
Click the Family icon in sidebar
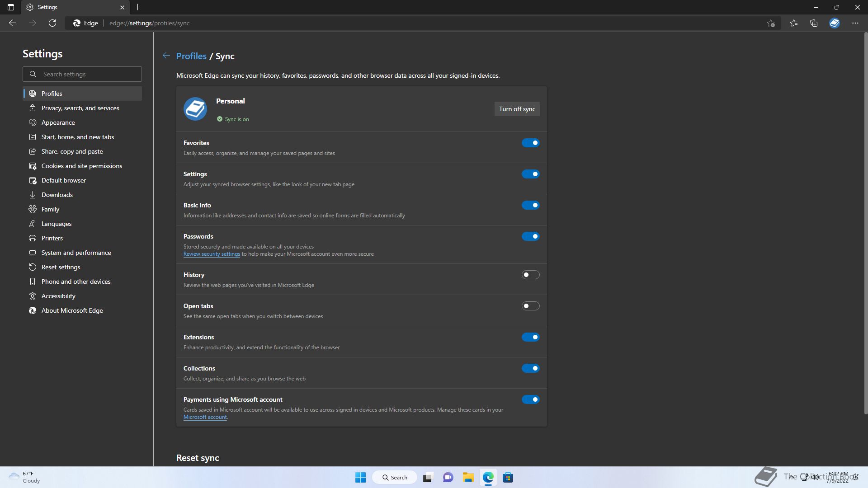tap(33, 209)
